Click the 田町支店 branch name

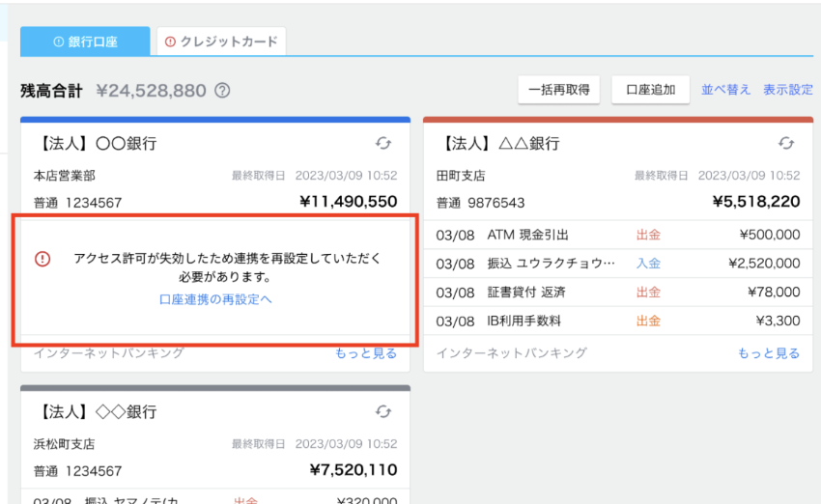[x=461, y=176]
